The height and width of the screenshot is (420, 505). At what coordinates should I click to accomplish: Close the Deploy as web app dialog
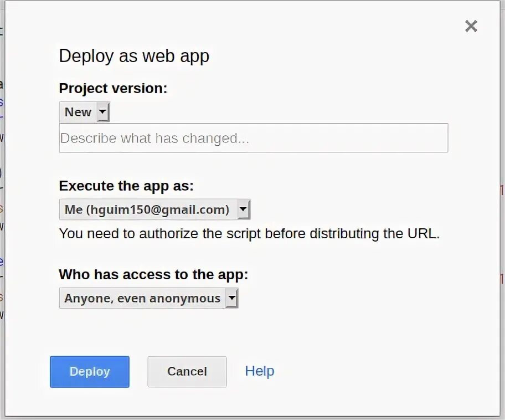(x=471, y=26)
